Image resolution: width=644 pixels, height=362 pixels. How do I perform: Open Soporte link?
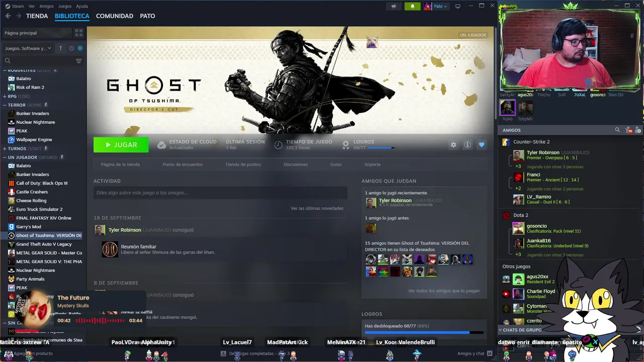372,164
